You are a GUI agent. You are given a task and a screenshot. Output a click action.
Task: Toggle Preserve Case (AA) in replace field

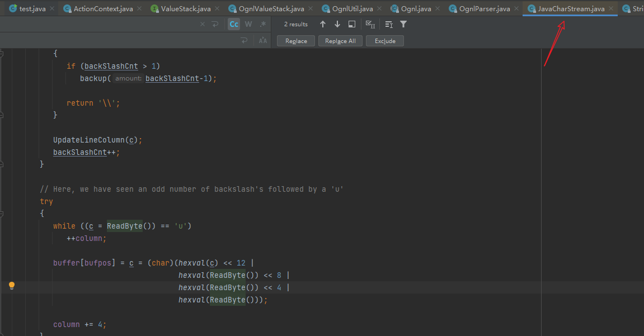[263, 41]
